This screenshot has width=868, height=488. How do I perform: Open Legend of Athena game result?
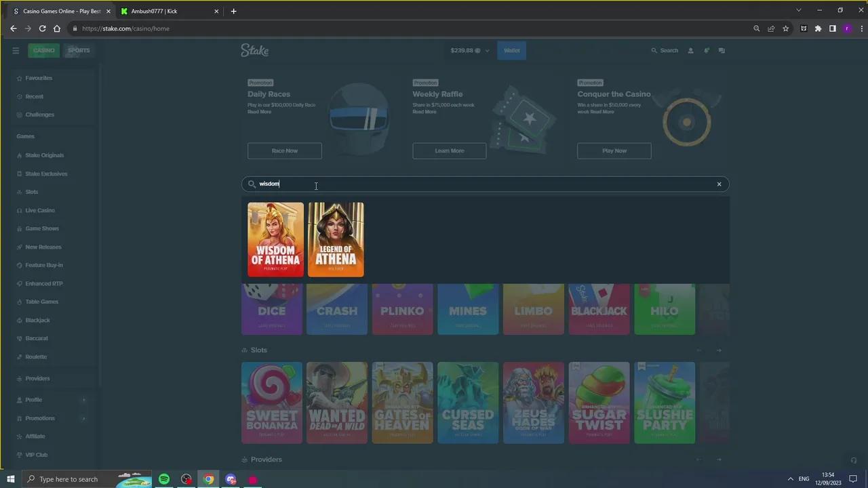pyautogui.click(x=336, y=239)
